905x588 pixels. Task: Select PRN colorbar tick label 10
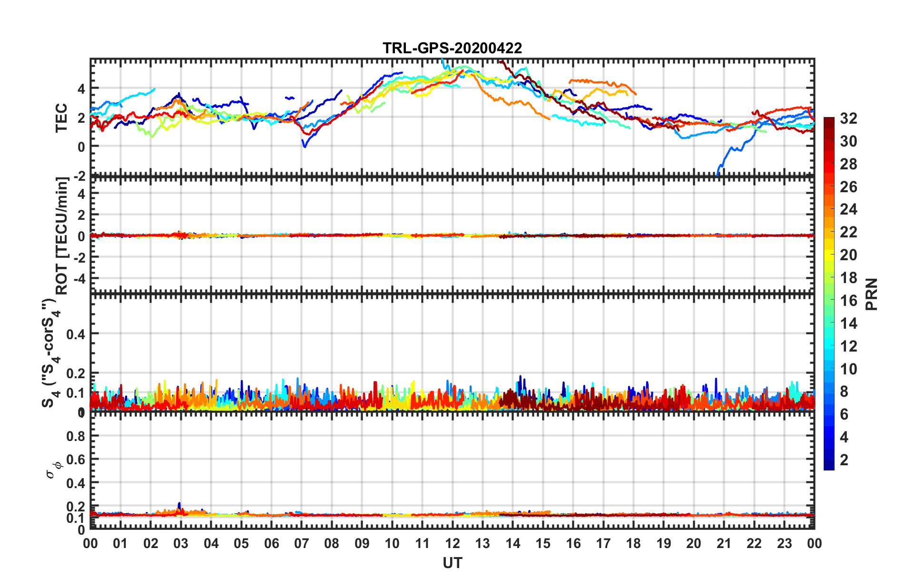click(x=848, y=369)
